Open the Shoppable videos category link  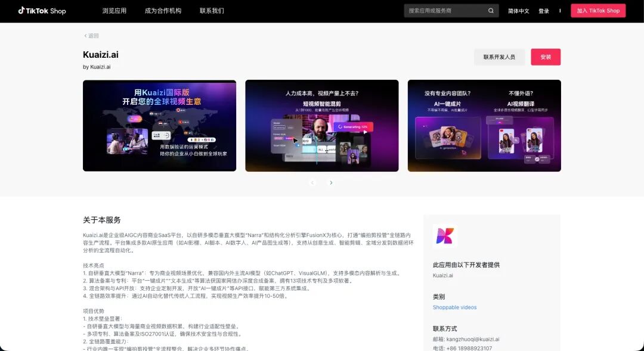[x=454, y=307]
